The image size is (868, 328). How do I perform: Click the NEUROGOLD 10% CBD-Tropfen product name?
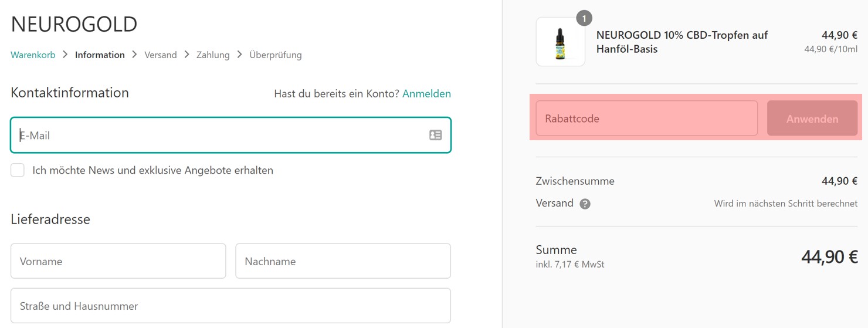point(681,42)
